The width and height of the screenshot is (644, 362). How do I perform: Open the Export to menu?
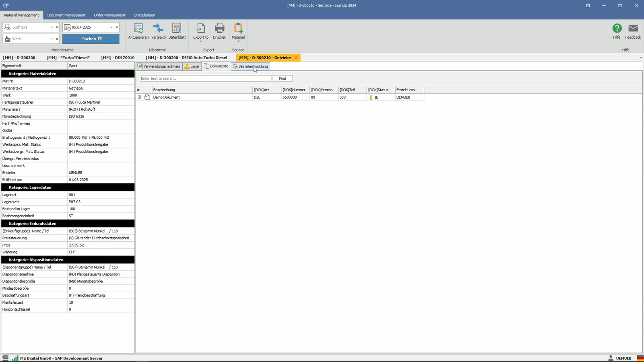click(x=201, y=32)
